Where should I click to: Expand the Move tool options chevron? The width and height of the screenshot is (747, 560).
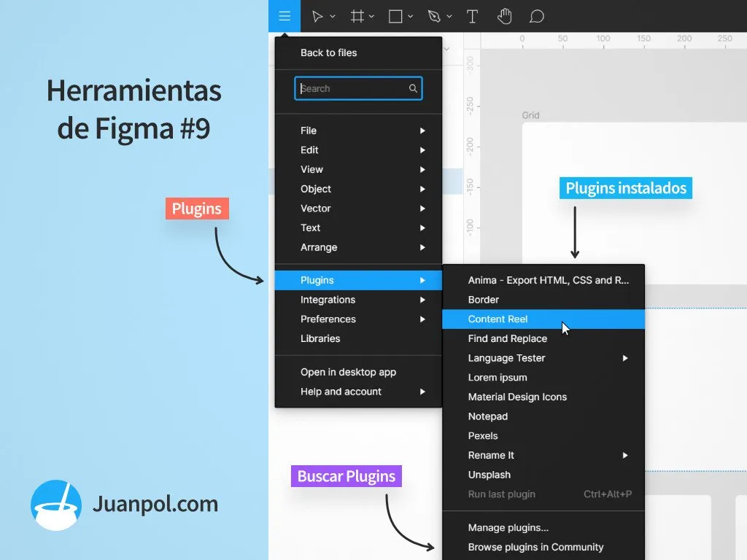pyautogui.click(x=333, y=17)
